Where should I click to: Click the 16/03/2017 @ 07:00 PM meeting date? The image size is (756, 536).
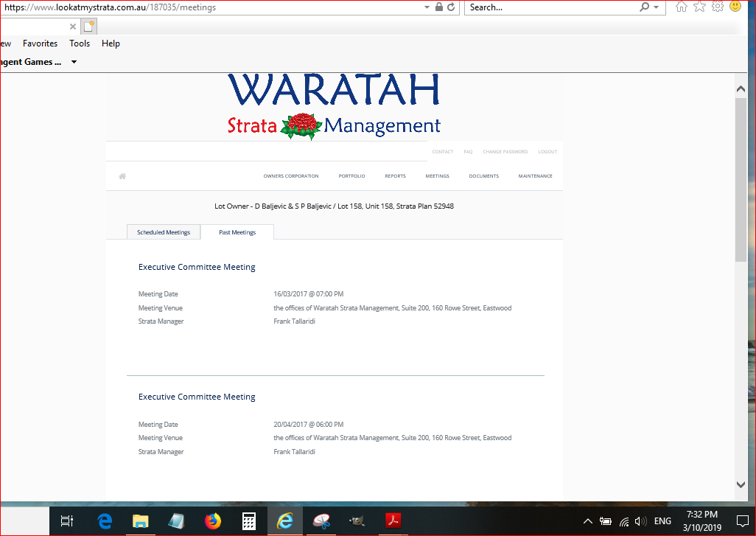(309, 294)
